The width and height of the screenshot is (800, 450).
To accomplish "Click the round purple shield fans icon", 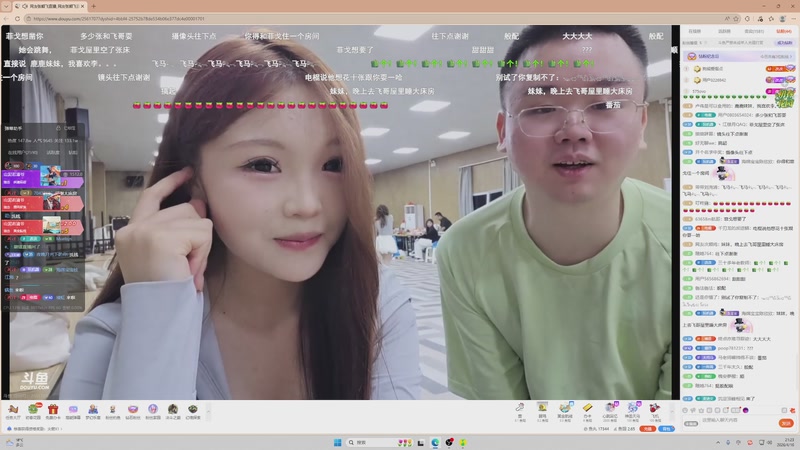I will pyautogui.click(x=153, y=411).
